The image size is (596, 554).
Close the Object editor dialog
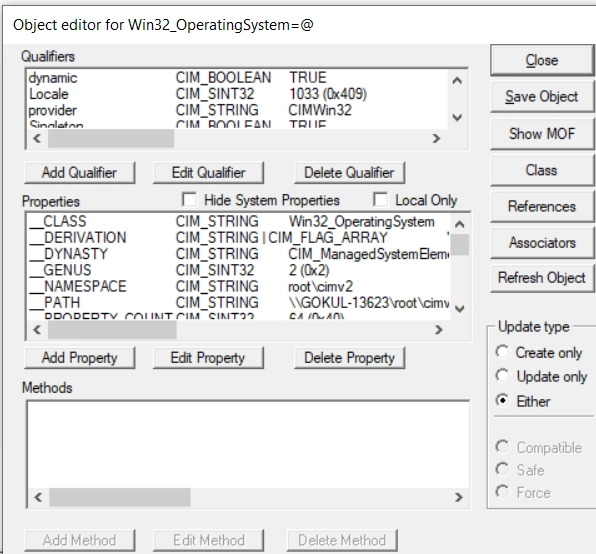point(542,60)
